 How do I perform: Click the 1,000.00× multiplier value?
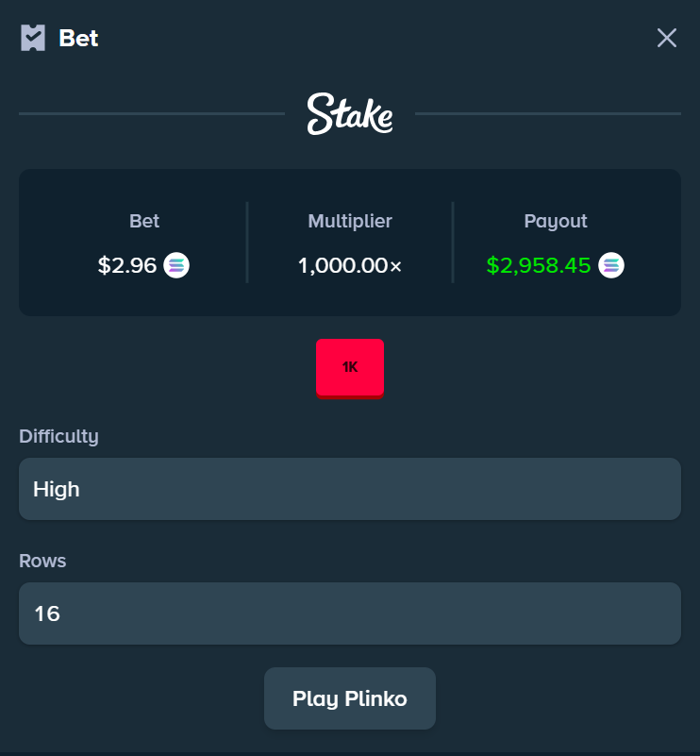350,266
